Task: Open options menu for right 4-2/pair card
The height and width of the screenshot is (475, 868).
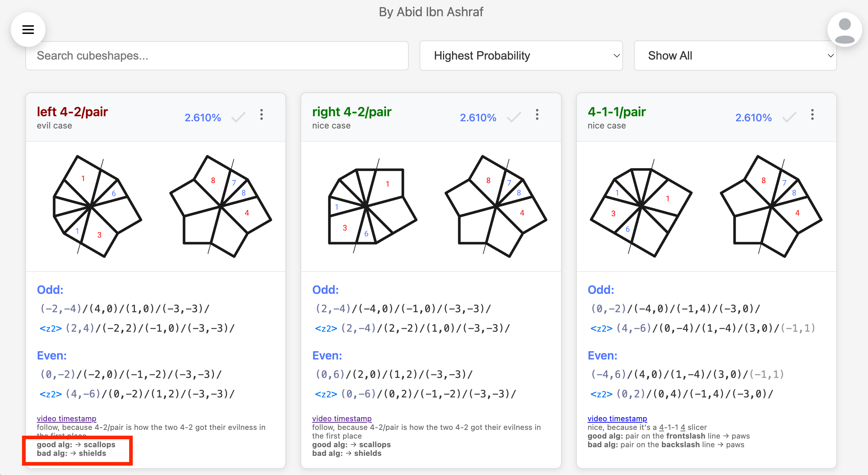Action: point(537,115)
